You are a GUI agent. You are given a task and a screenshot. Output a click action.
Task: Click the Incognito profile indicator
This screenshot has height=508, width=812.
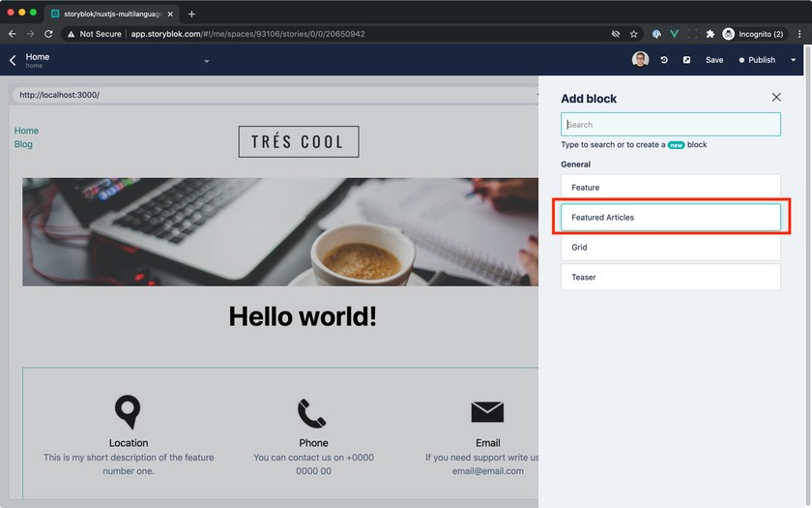coord(753,34)
